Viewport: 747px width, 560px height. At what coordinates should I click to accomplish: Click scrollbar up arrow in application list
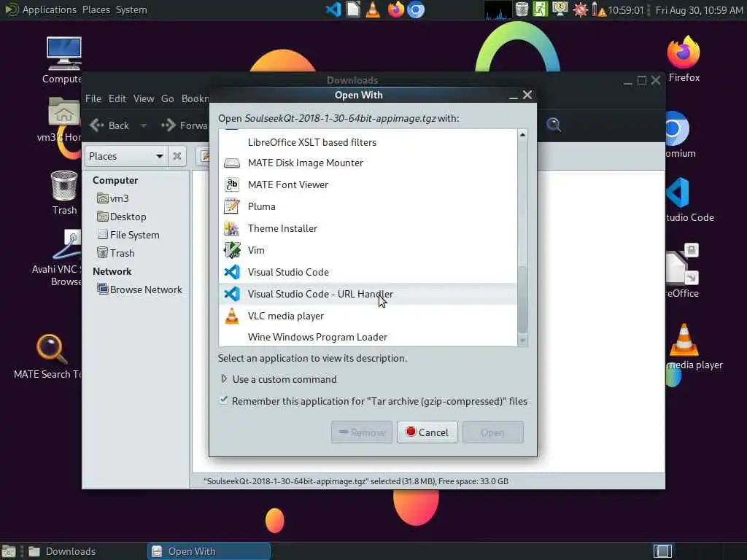pos(522,135)
